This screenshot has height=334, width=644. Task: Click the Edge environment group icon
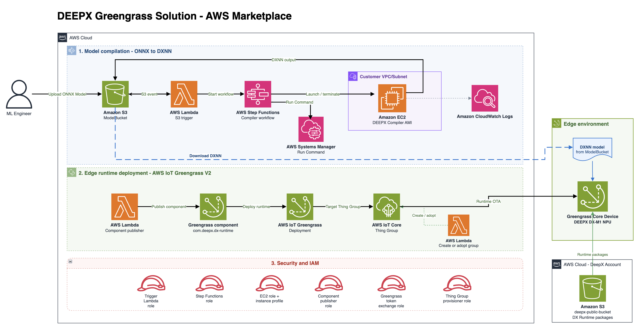(556, 123)
